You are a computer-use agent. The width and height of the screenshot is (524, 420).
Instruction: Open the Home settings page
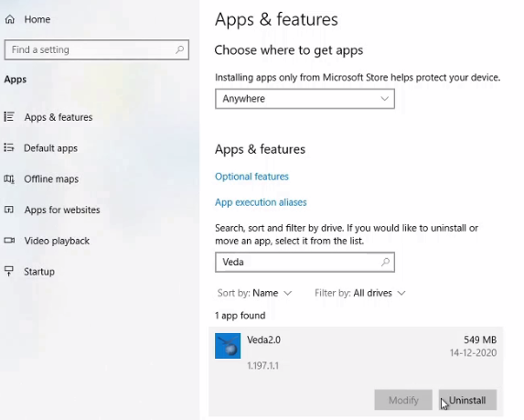pos(37,19)
